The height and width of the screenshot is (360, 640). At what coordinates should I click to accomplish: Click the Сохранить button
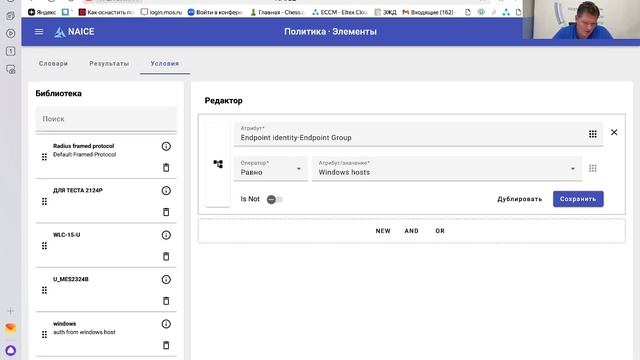click(x=578, y=199)
